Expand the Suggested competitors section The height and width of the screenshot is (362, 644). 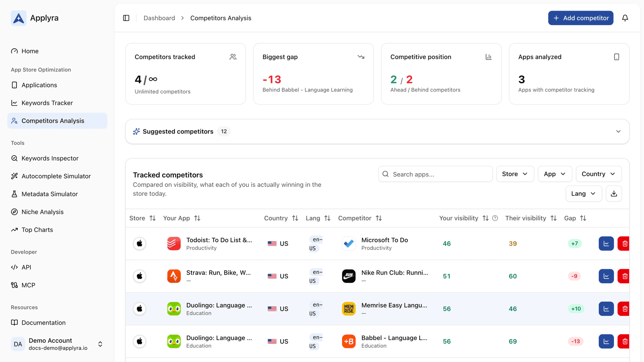point(618,132)
